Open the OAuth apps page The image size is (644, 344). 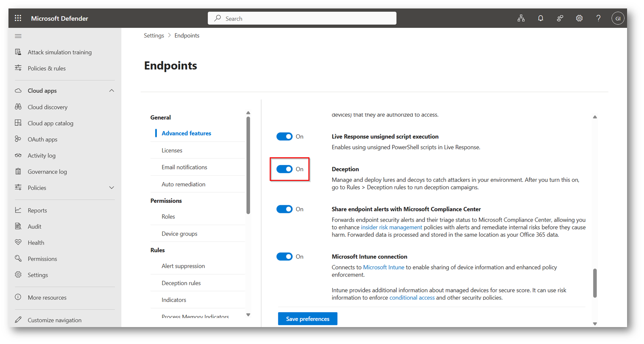(x=42, y=139)
